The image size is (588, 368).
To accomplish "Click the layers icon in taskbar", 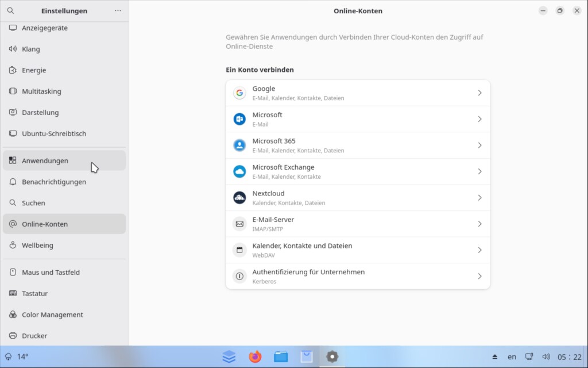I will click(x=229, y=356).
